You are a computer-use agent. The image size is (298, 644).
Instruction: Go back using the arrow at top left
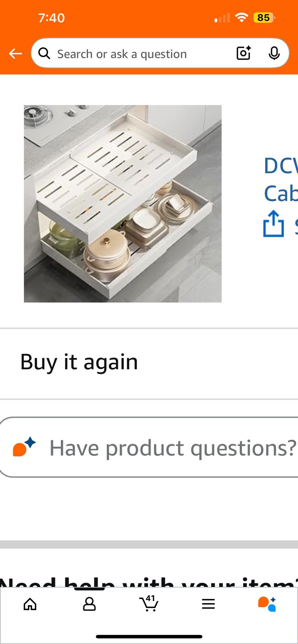click(x=15, y=53)
